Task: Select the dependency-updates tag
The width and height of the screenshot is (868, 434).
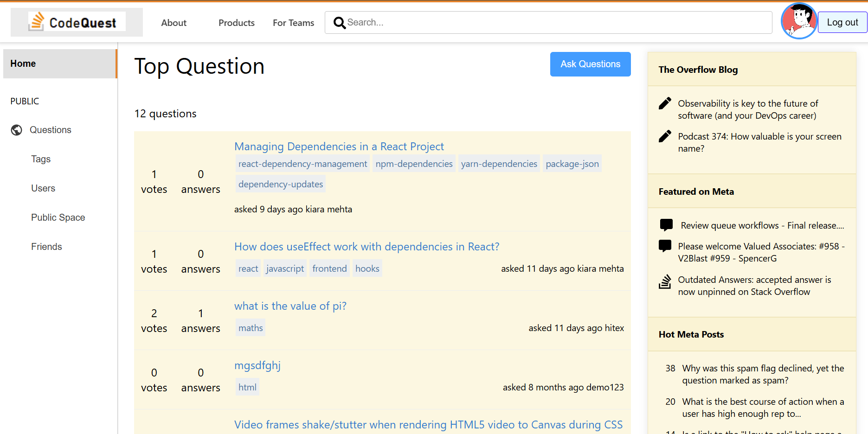Action: 281,184
